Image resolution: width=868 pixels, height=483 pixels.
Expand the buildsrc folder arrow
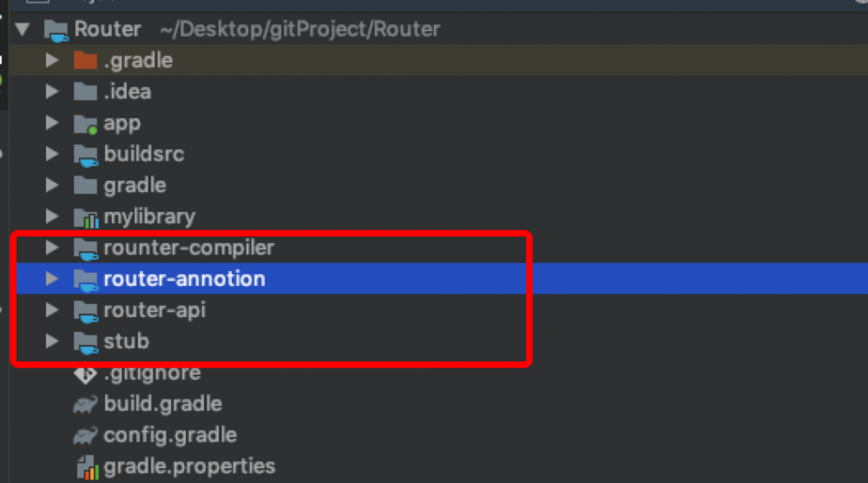tap(52, 155)
